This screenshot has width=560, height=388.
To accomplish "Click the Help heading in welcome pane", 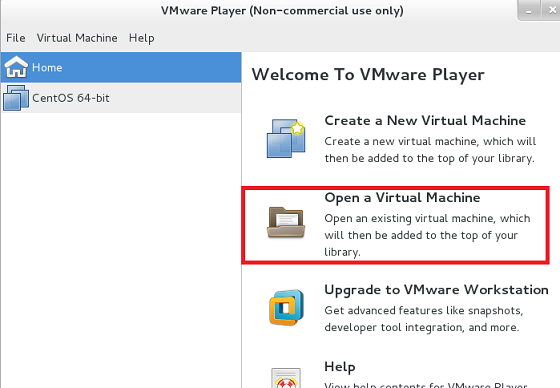I will (340, 367).
